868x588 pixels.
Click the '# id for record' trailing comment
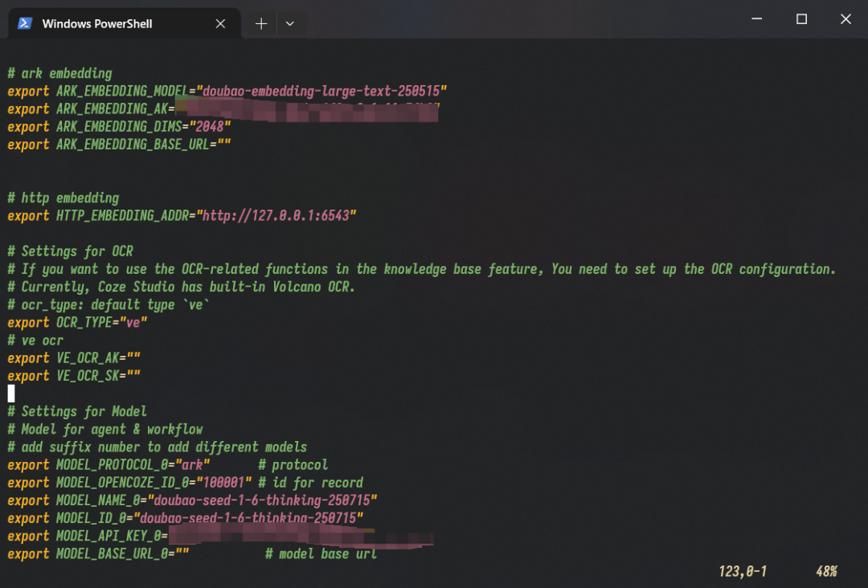click(x=310, y=482)
